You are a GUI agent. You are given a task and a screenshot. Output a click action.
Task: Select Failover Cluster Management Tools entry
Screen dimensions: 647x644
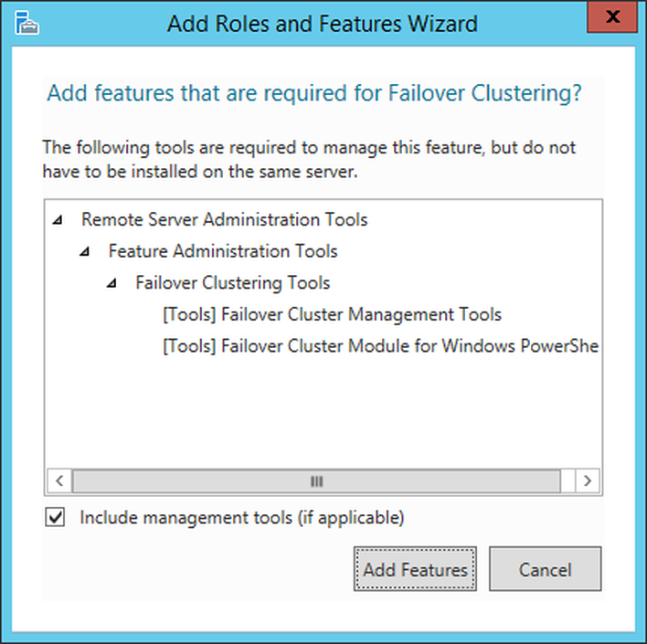point(332,314)
